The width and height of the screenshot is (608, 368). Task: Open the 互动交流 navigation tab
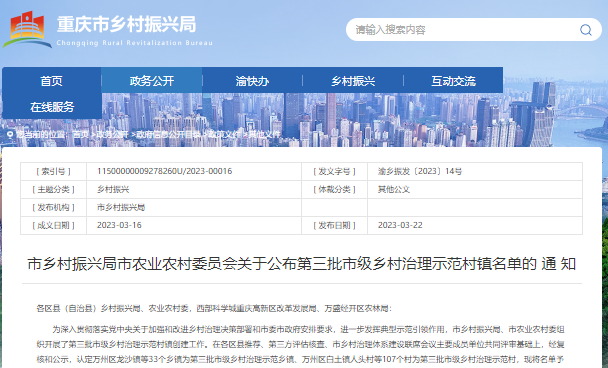click(x=453, y=81)
